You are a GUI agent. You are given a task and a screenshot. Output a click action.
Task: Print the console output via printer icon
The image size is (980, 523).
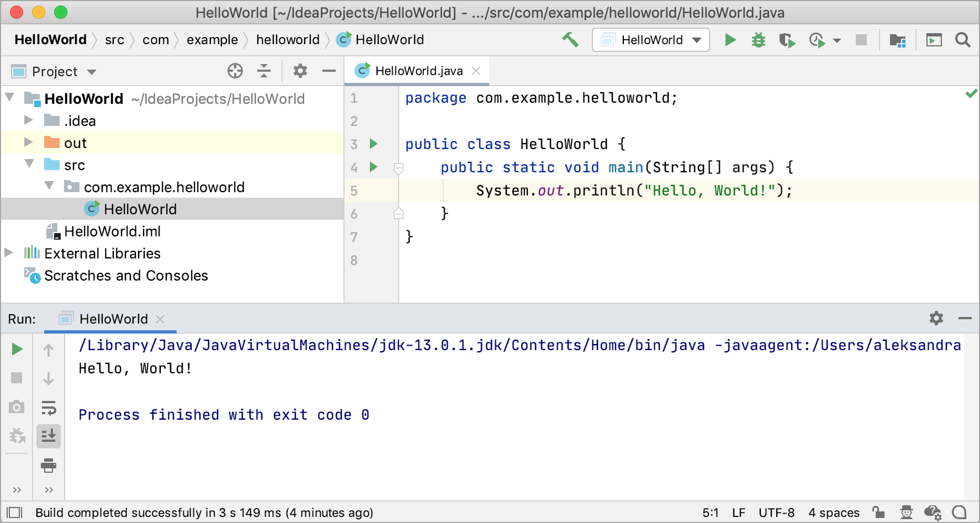pos(49,466)
